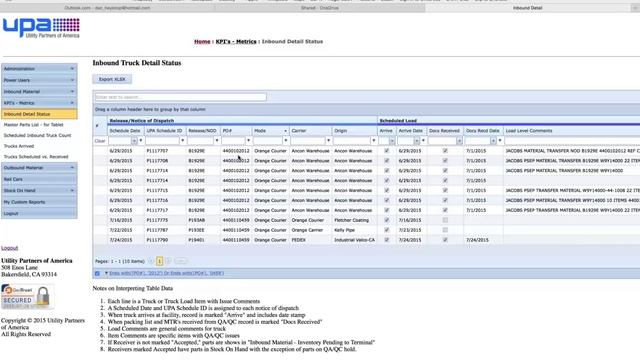Expand the Outbound Material sidebar menu
The height and width of the screenshot is (360, 640).
[x=39, y=168]
